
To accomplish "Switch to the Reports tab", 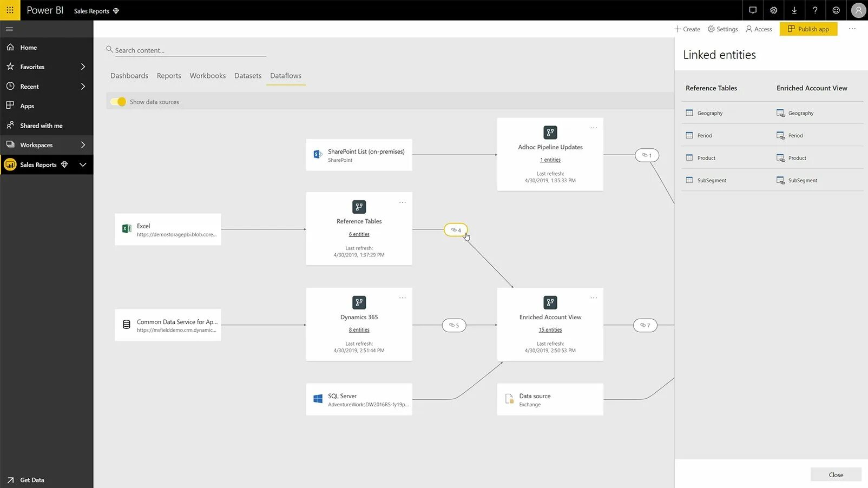I will coord(169,76).
